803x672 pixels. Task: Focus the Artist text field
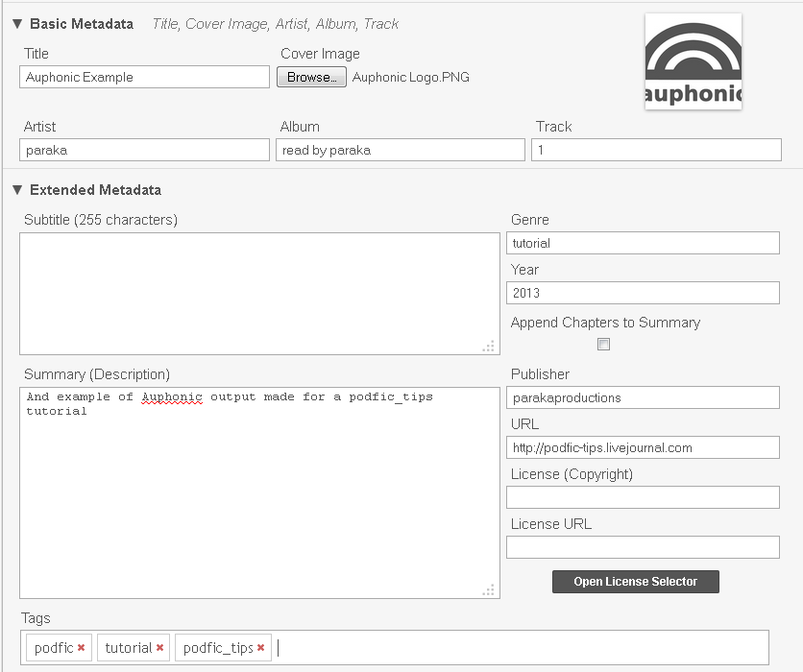click(144, 150)
